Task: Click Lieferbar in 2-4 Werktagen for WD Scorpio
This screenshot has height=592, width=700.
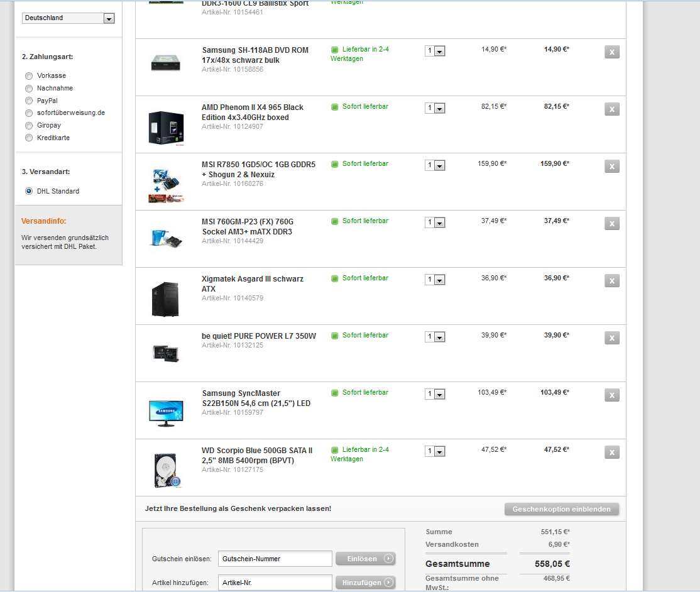Action: pyautogui.click(x=360, y=454)
